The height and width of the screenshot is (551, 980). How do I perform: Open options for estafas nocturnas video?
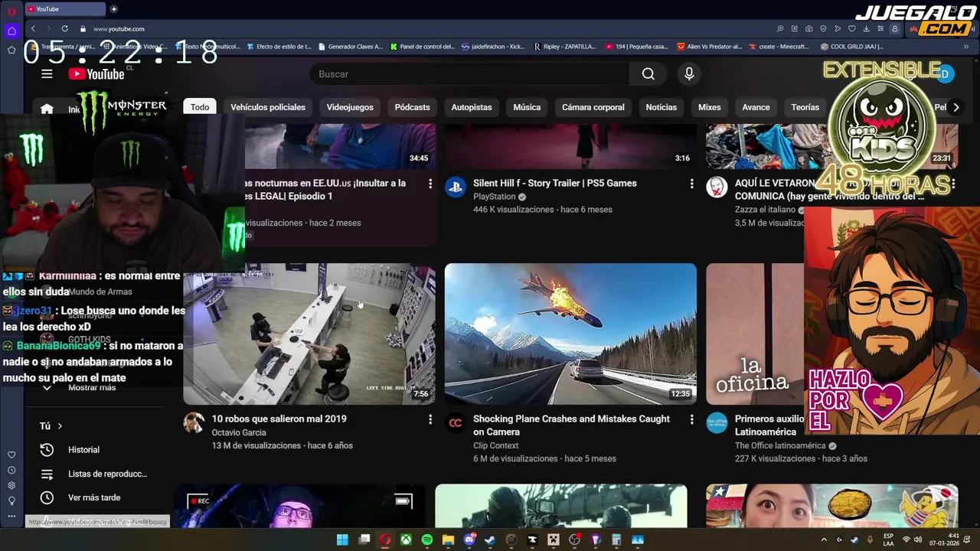tap(430, 184)
